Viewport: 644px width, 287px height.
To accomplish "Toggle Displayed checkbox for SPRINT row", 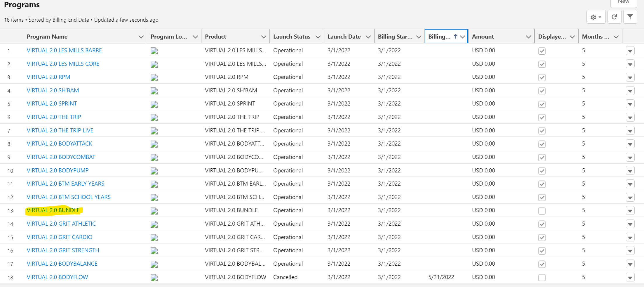I will (x=542, y=104).
